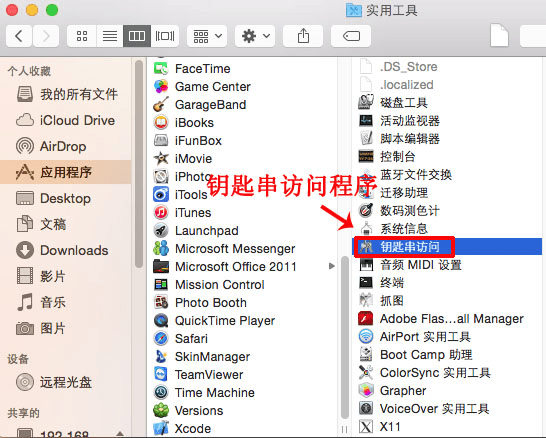Open the arrange items dropdown

[207, 36]
